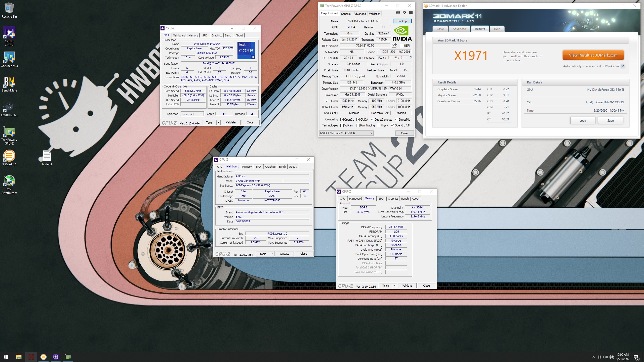This screenshot has width=644, height=362.
Task: Expand Tools arrow in CPU-Z Memory window
Action: [395, 286]
